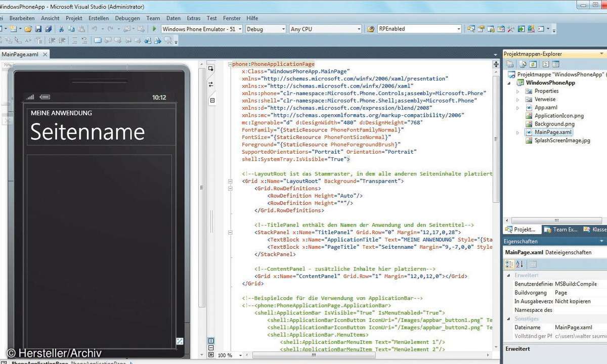Click the start page icon in top right toolbar
Viewport: 607px width, 364px height.
tap(521, 29)
